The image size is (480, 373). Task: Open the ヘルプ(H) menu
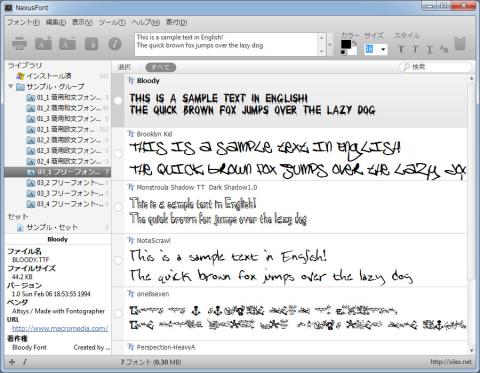tap(146, 22)
